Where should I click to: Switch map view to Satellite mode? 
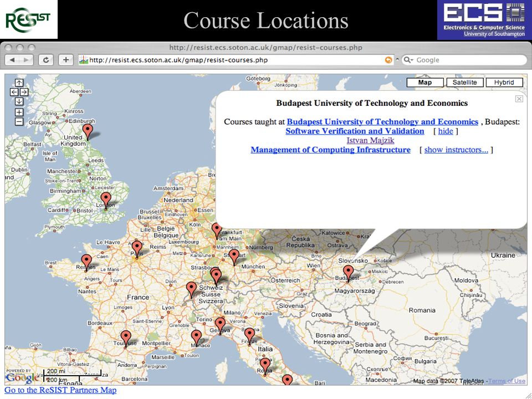(464, 83)
